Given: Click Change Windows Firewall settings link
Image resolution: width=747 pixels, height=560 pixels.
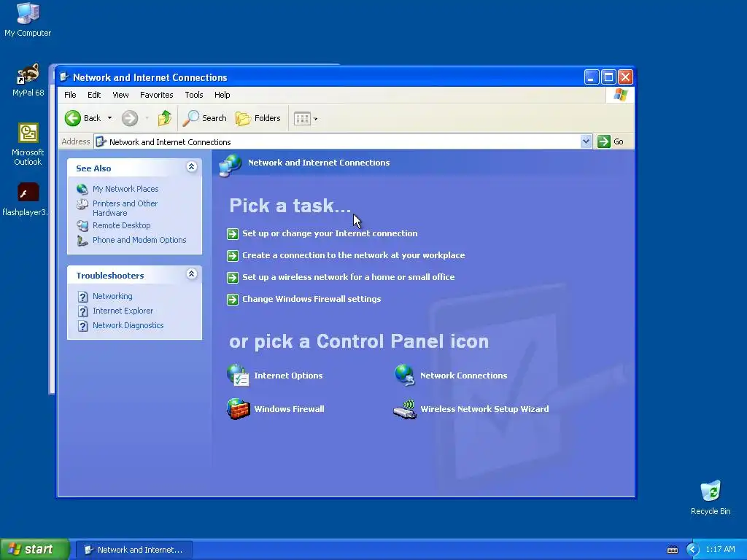Looking at the screenshot, I should pos(311,299).
